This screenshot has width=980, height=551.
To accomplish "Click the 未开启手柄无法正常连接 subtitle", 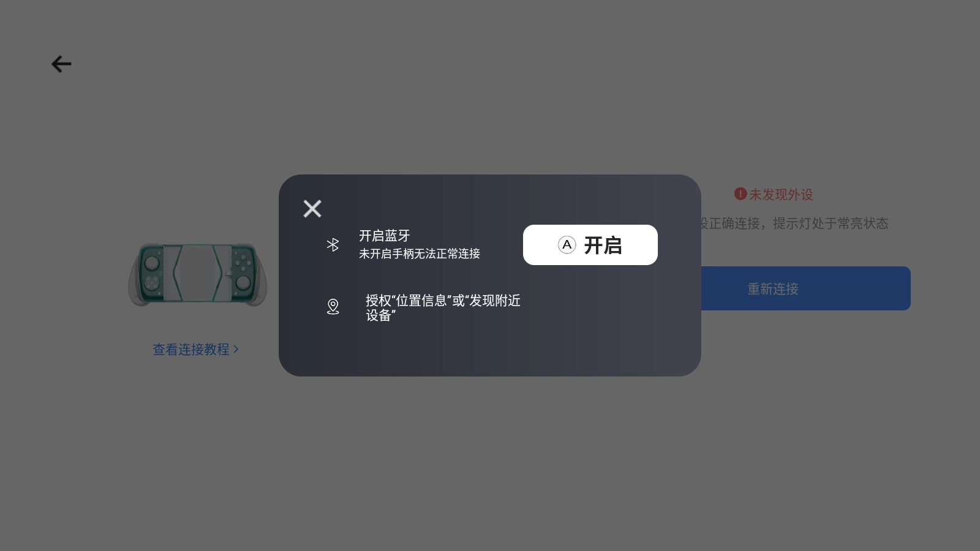I will tap(420, 253).
